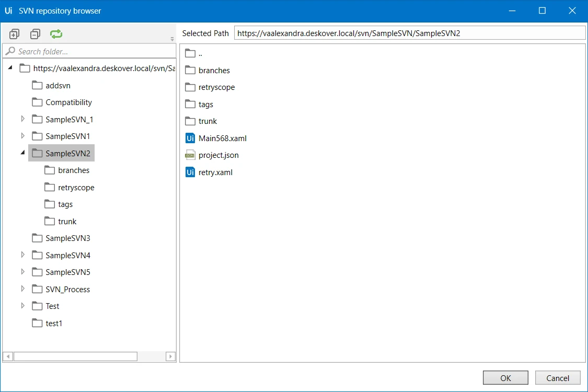This screenshot has width=588, height=392.
Task: Collapse the SampleSVN2 tree node
Action: (x=23, y=152)
